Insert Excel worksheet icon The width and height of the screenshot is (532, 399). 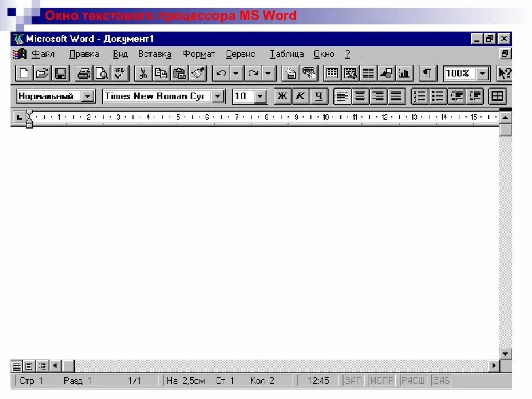tap(350, 73)
